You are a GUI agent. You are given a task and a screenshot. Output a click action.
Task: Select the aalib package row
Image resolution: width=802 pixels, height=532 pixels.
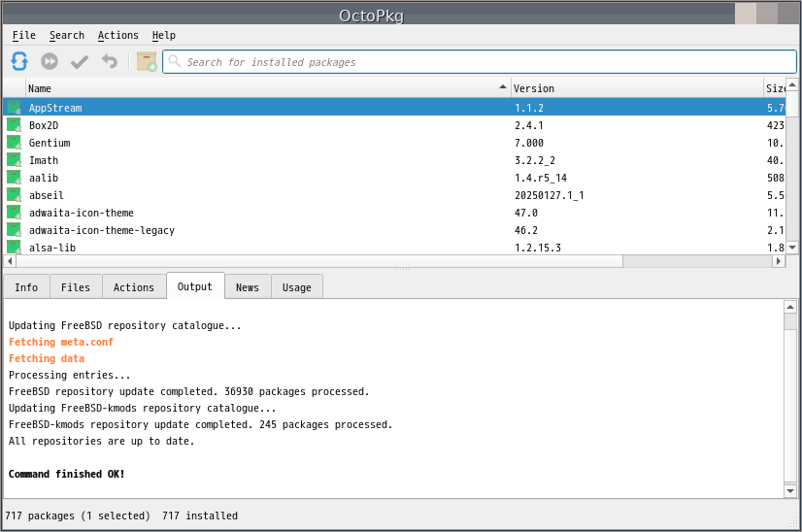(x=394, y=178)
